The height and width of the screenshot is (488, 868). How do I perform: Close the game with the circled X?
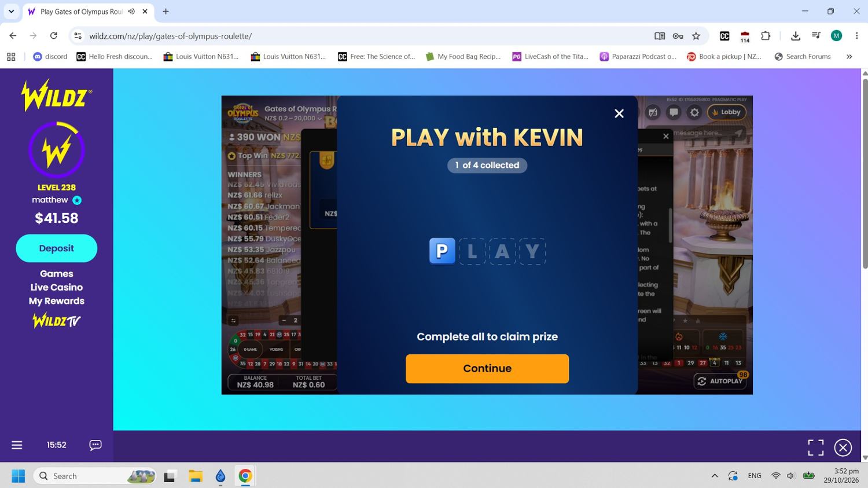click(843, 447)
